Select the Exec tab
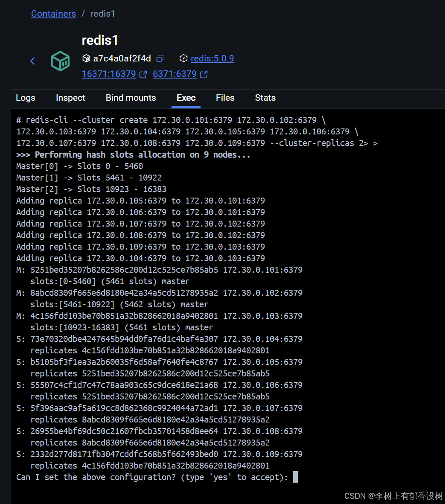The height and width of the screenshot is (504, 445). coord(186,98)
